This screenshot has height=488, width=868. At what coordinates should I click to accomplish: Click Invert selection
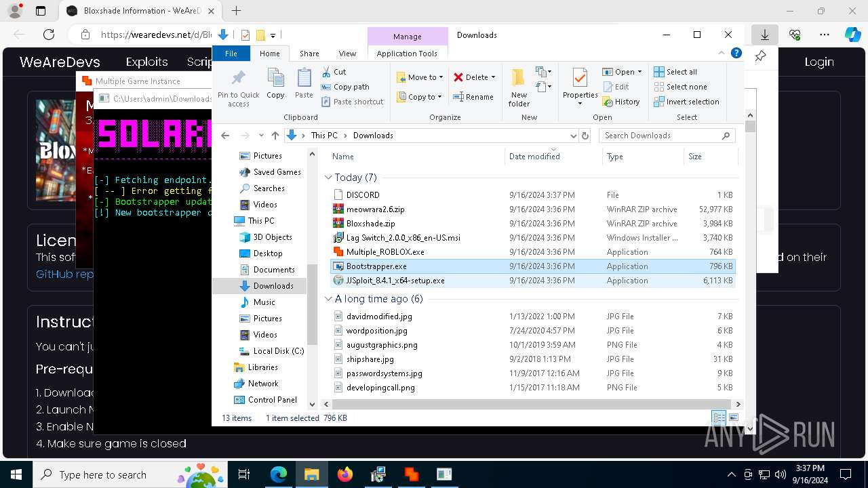(x=686, y=102)
